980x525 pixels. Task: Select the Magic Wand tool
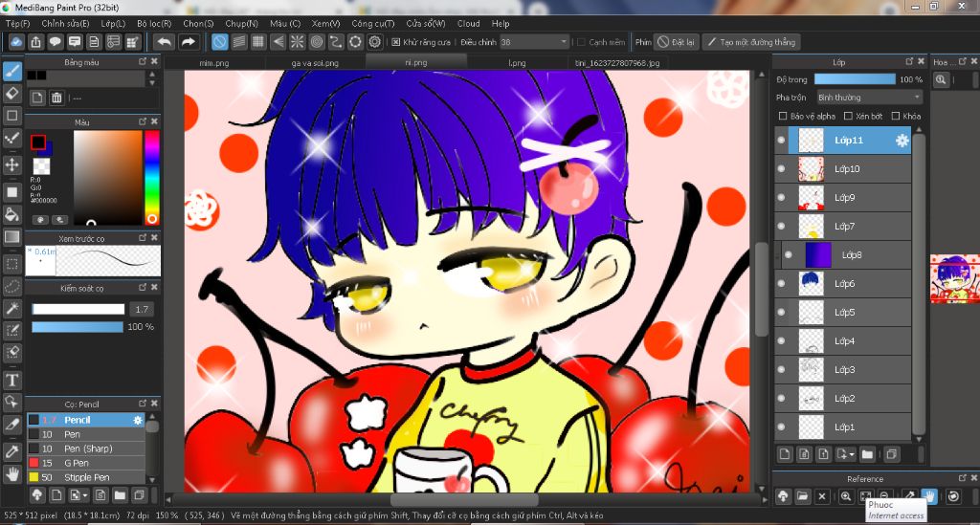pos(11,308)
